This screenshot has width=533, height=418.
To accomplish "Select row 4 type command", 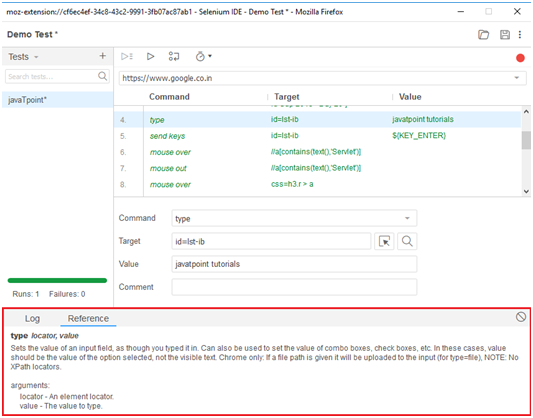I will pos(317,120).
